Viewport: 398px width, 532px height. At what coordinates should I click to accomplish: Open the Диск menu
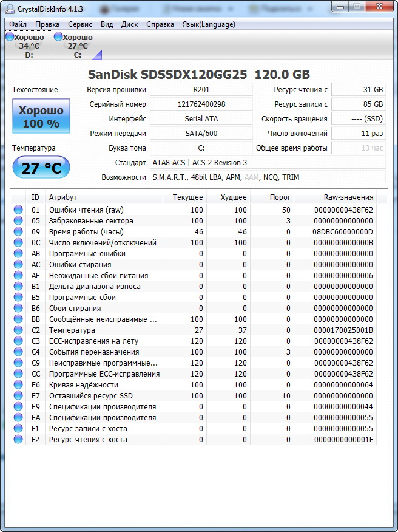[129, 24]
